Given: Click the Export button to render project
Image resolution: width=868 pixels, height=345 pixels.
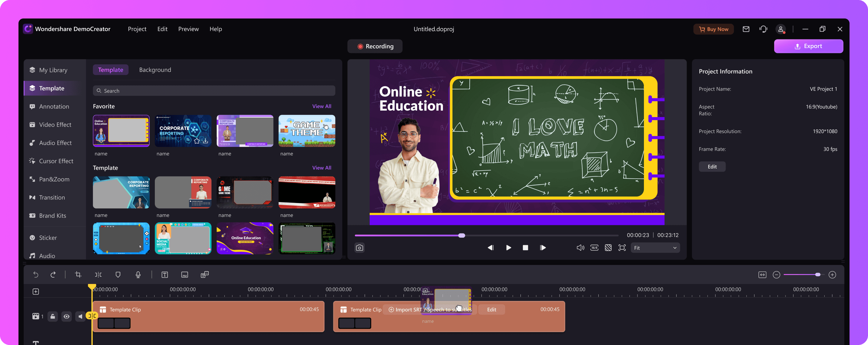Looking at the screenshot, I should pyautogui.click(x=809, y=46).
